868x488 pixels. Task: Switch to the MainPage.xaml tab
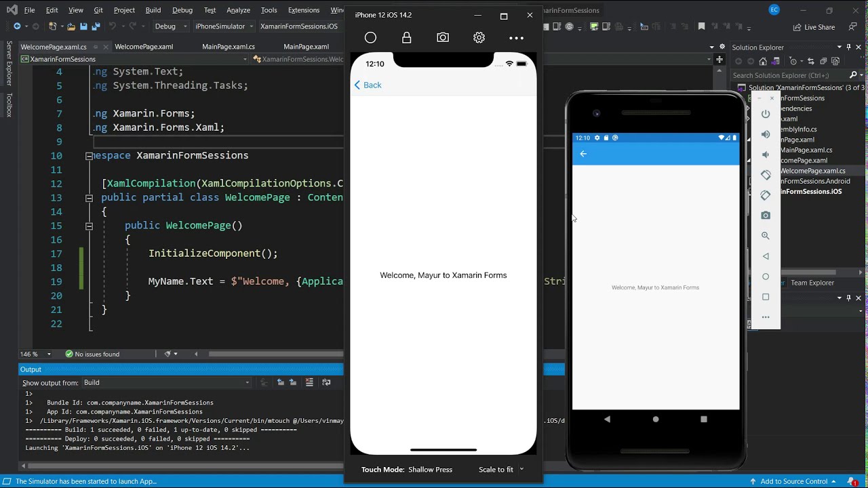(306, 47)
